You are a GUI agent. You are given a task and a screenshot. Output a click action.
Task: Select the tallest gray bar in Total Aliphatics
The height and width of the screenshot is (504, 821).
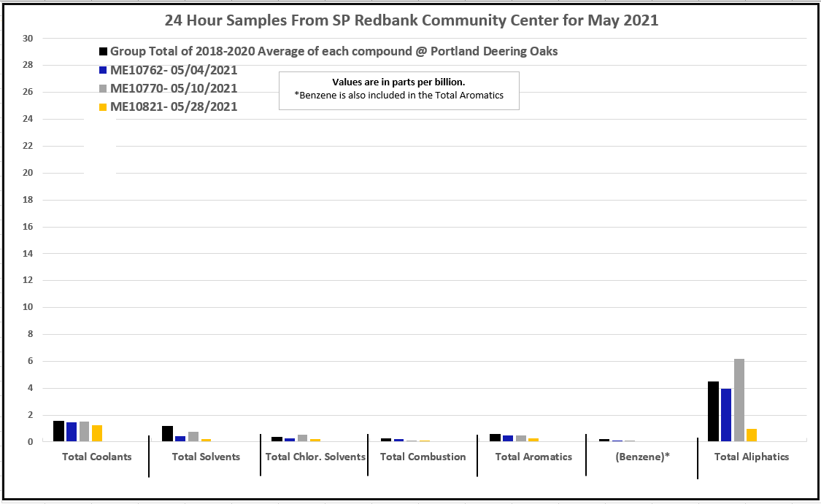(x=739, y=400)
